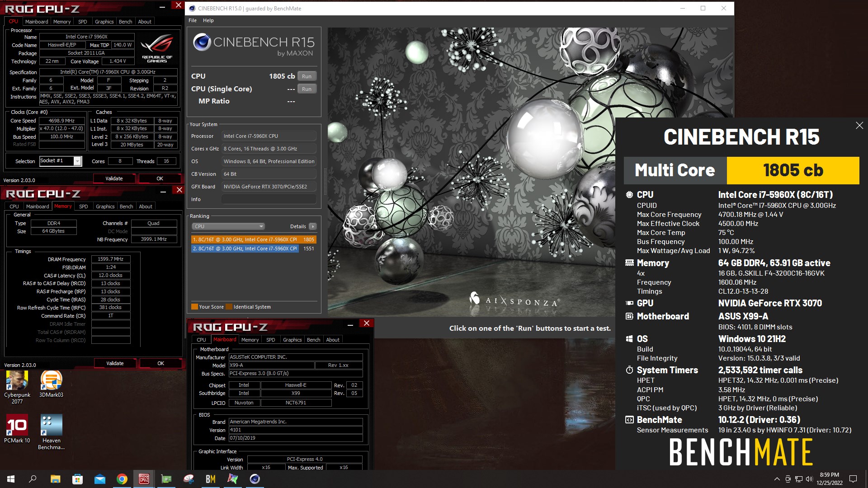This screenshot has height=488, width=868.
Task: Switch to the Cinebench taskbar icon
Action: point(255,479)
